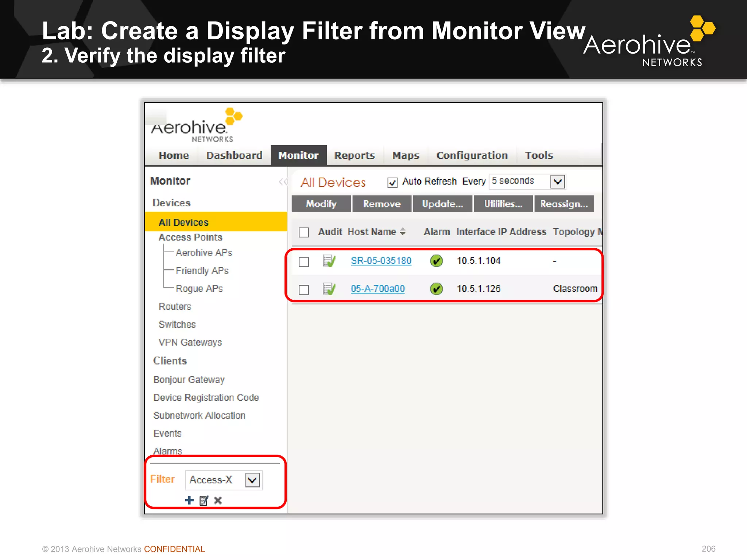
Task: Click the Update... button
Action: 443,204
